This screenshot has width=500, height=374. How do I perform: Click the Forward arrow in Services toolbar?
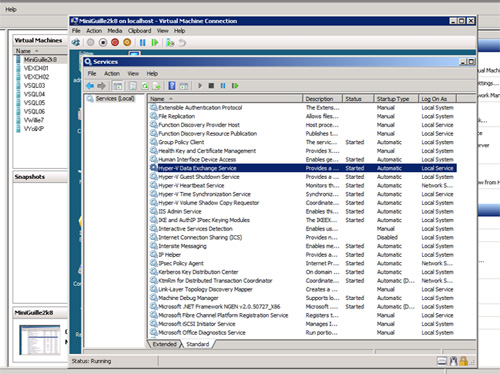101,86
